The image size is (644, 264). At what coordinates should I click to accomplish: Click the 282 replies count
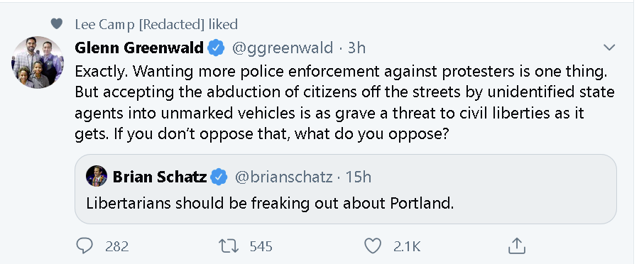[x=117, y=246]
